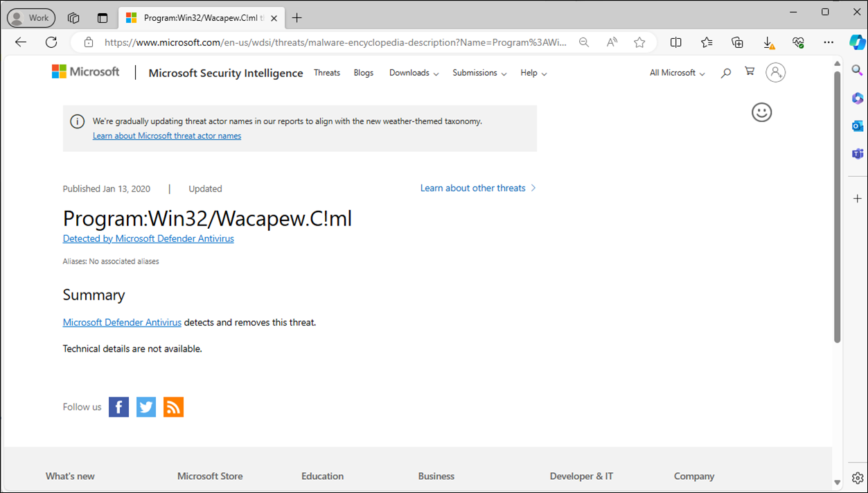The image size is (868, 493).
Task: Go to Microsoft Security Intelligence home
Action: pyautogui.click(x=226, y=73)
